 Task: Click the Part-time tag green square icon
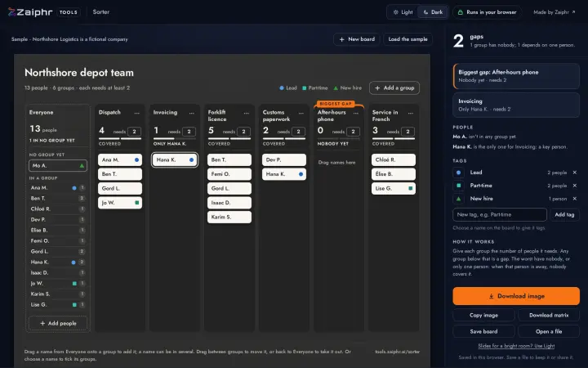458,186
